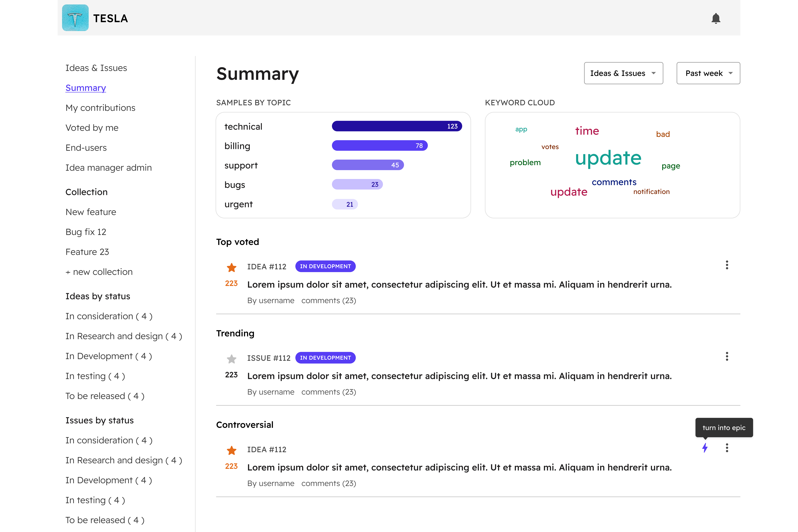Open the overflow menu on the Top voted idea
Image resolution: width=798 pixels, height=532 pixels.
point(727,265)
